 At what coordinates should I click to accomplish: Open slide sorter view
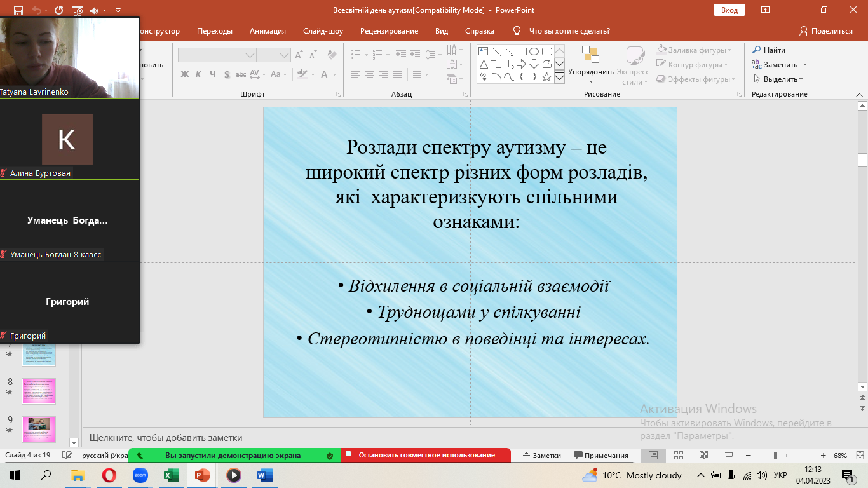(x=678, y=456)
